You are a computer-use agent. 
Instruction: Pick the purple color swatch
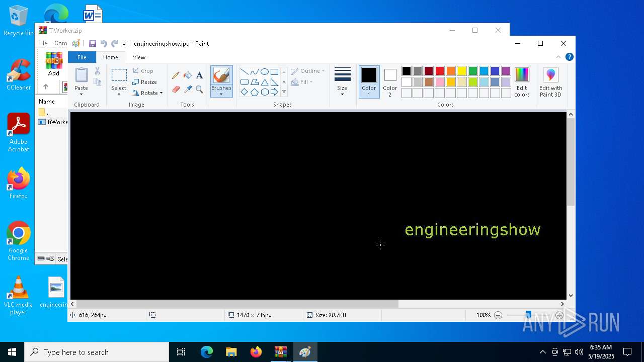(506, 71)
